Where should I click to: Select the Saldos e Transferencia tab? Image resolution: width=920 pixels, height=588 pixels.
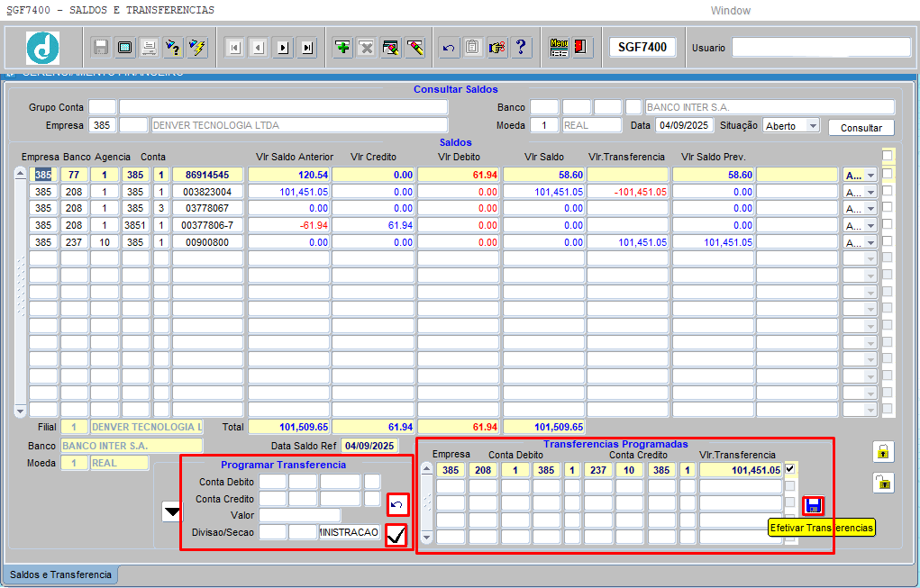coord(60,574)
